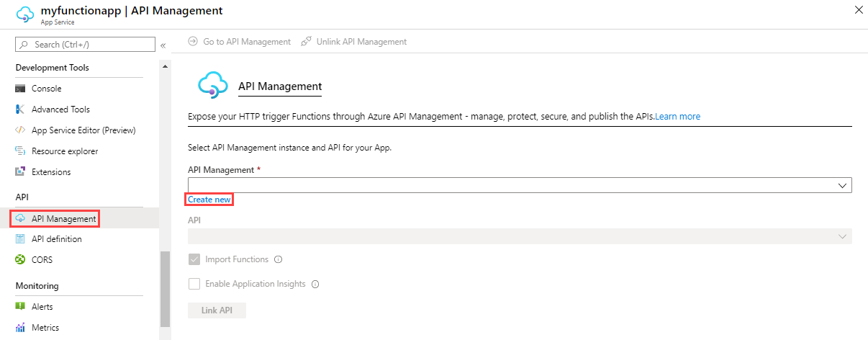Open the Learn more link

point(677,116)
